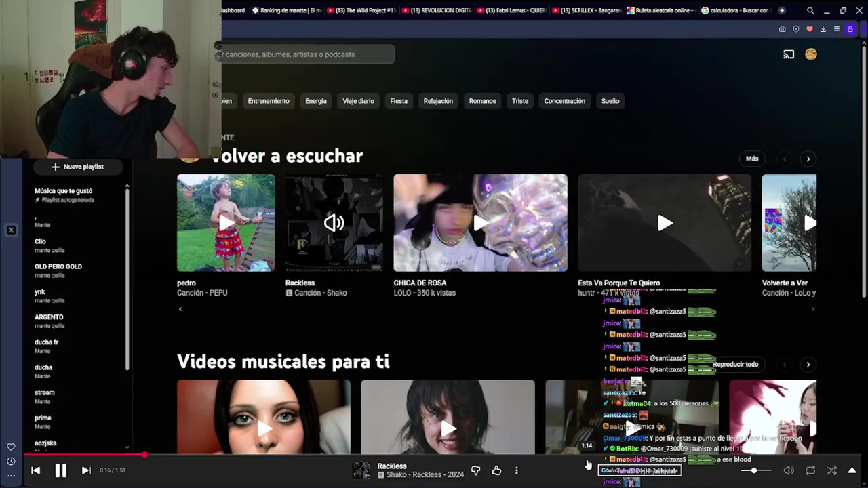Viewport: 868px width, 488px height.
Task: Adjust the volume slider knob
Action: pos(753,470)
